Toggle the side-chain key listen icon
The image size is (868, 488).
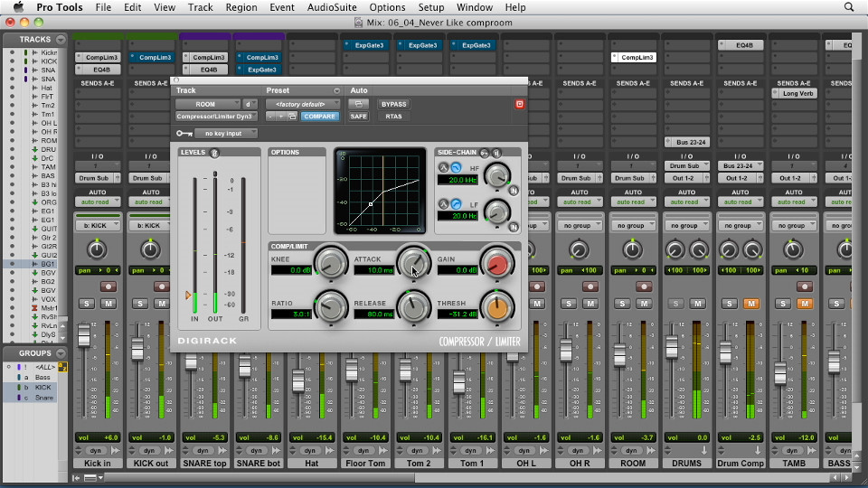[485, 153]
